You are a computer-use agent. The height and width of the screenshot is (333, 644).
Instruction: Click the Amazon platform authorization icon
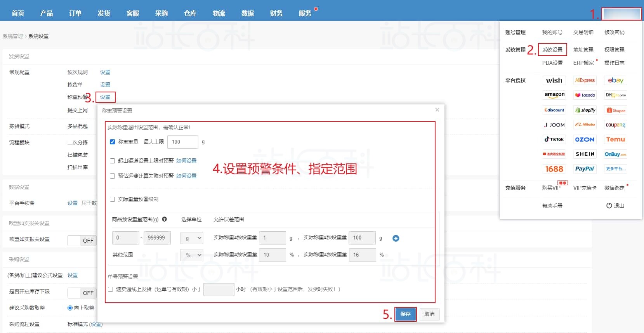point(554,95)
